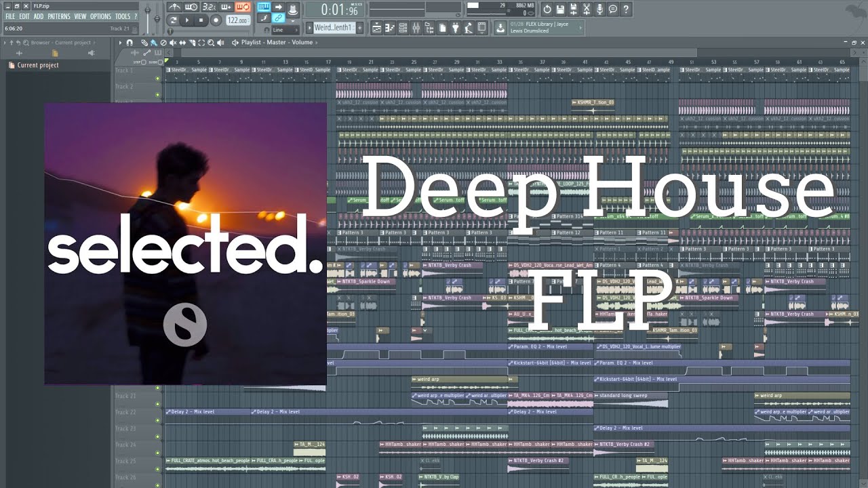Enable wait for input before recording
The width and height of the screenshot is (868, 488).
(191, 7)
